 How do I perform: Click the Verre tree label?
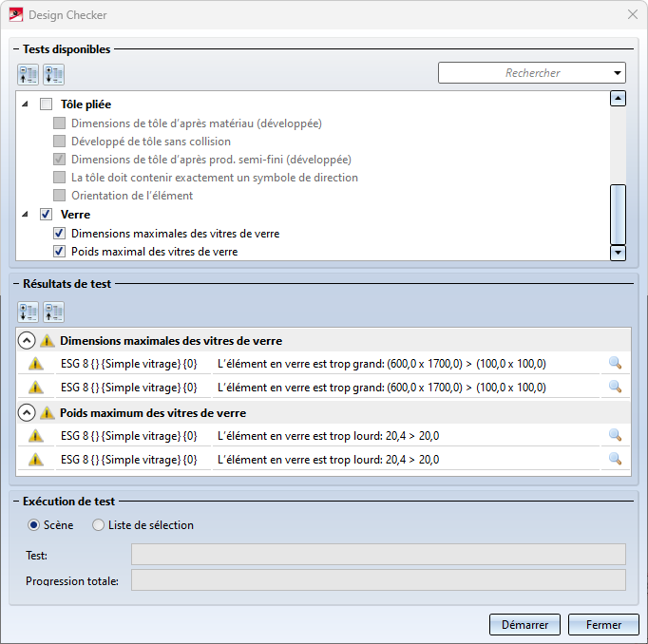point(75,215)
